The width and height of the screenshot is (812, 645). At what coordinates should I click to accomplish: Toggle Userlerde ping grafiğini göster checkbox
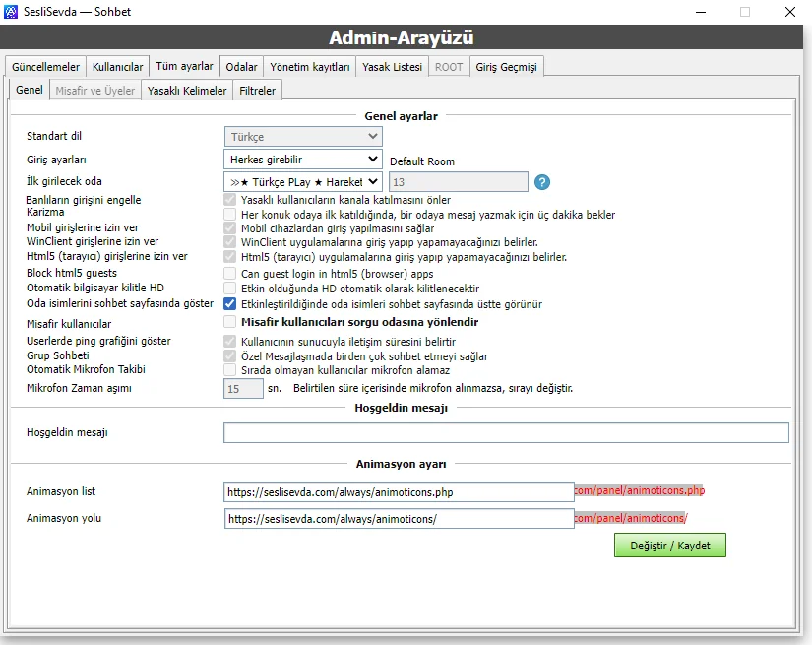click(x=230, y=342)
